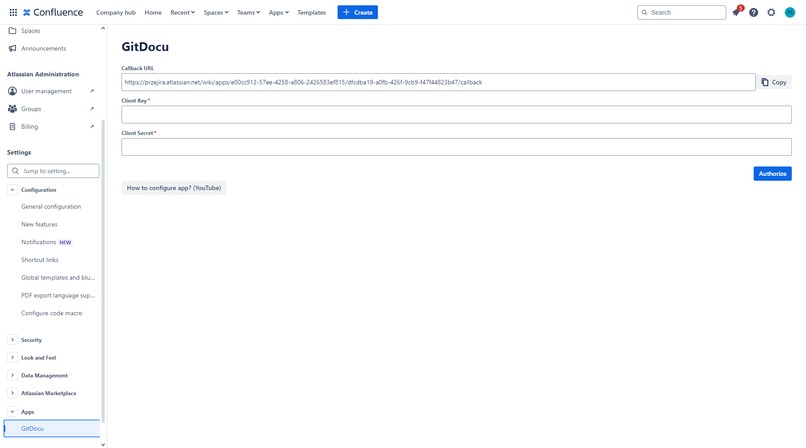Click the Authorize button

pos(773,174)
